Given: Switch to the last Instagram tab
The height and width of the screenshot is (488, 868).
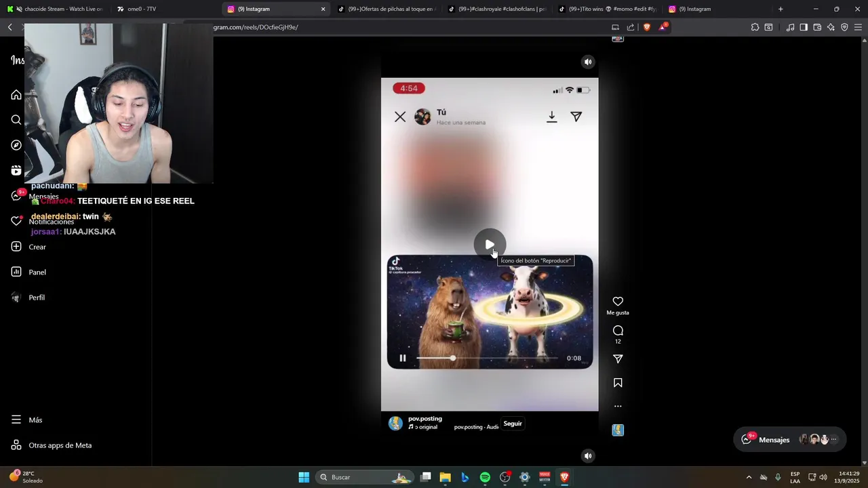Looking at the screenshot, I should point(716,9).
